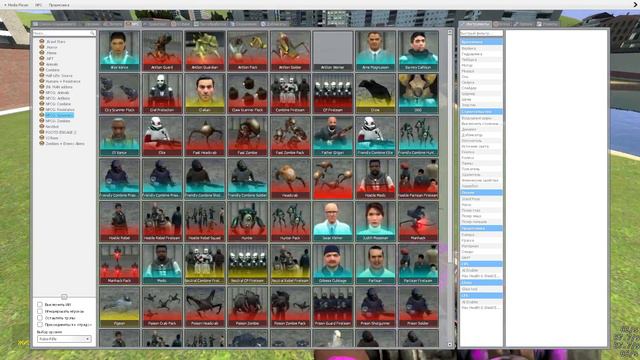
Task: Toggle the Выключить ИИ checkbox
Action: (40, 304)
